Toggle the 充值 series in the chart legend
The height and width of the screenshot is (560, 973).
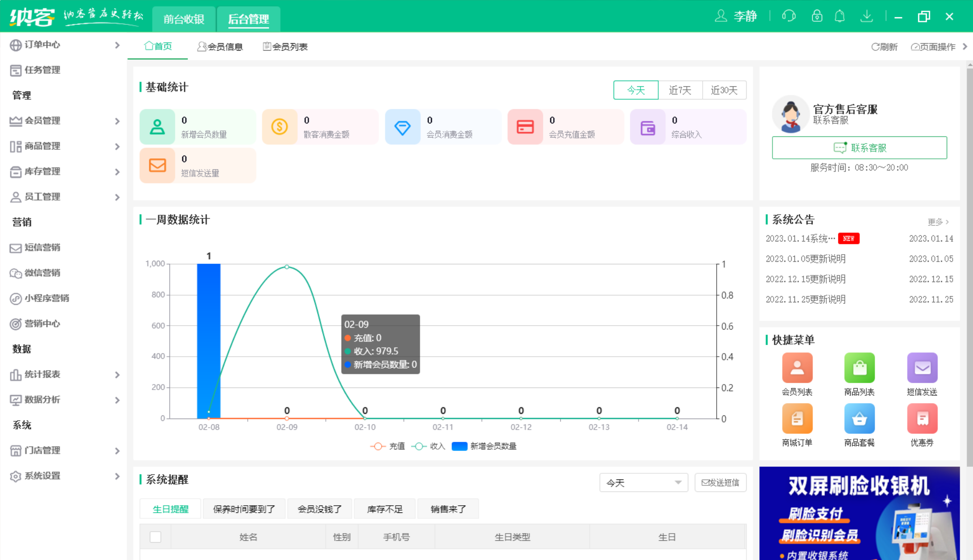pos(388,446)
